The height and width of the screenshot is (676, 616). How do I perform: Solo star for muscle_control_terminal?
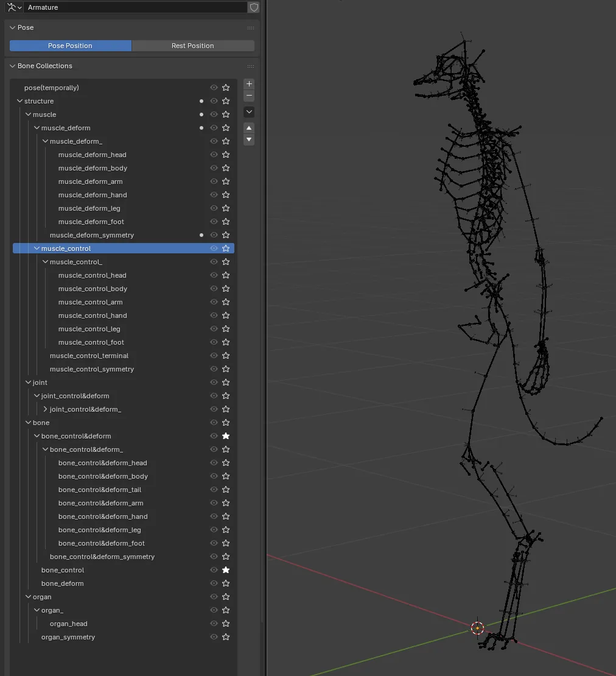[x=226, y=356]
